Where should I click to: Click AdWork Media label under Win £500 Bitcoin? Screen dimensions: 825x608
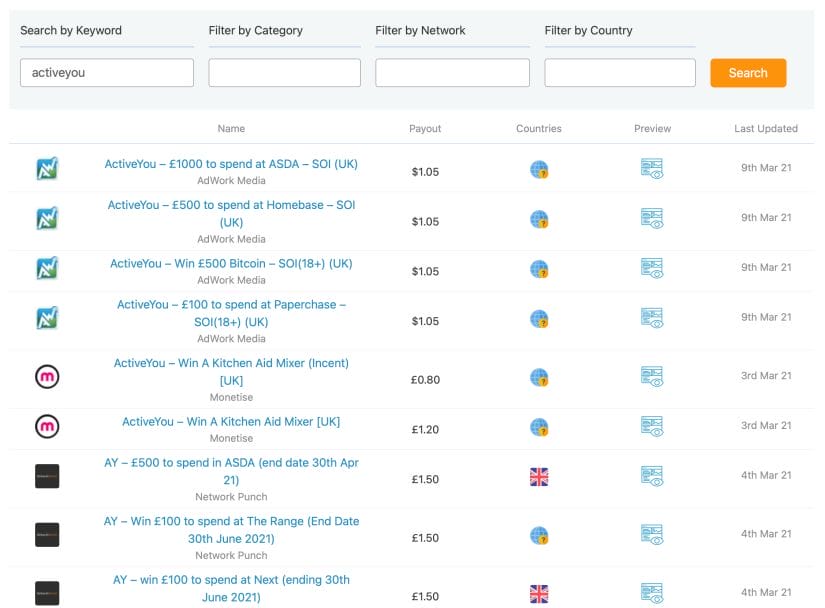[x=231, y=280]
